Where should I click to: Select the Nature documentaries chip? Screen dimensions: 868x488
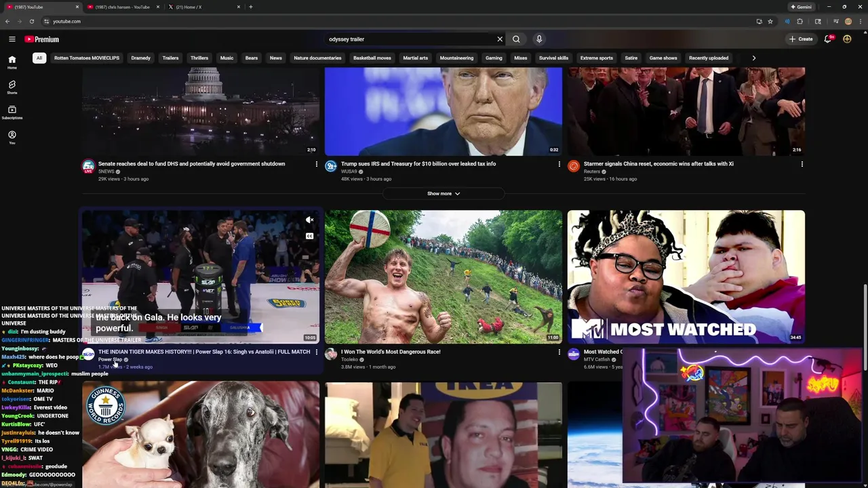click(317, 58)
